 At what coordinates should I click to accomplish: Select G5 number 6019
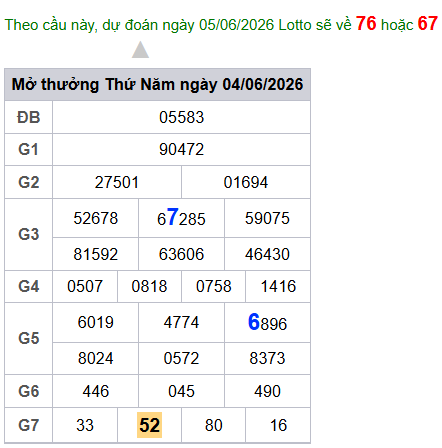pos(96,322)
